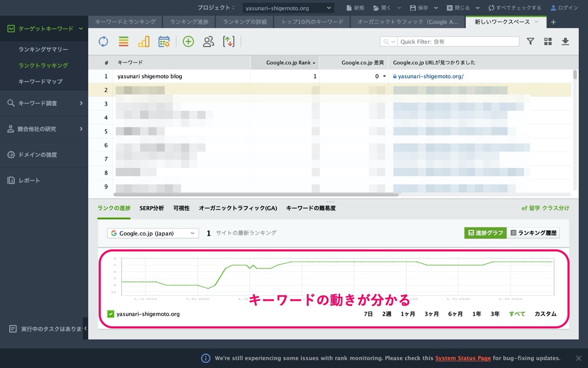Open the yasunari-shigemoto.org/ URL link in row 1
The width and height of the screenshot is (588, 368).
click(431, 77)
